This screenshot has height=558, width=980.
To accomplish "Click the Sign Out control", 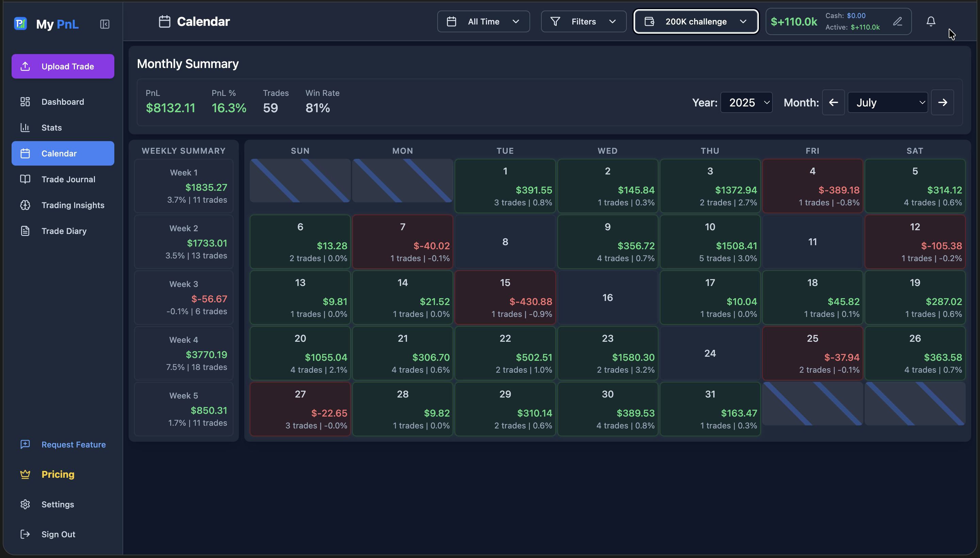I will pyautogui.click(x=58, y=534).
